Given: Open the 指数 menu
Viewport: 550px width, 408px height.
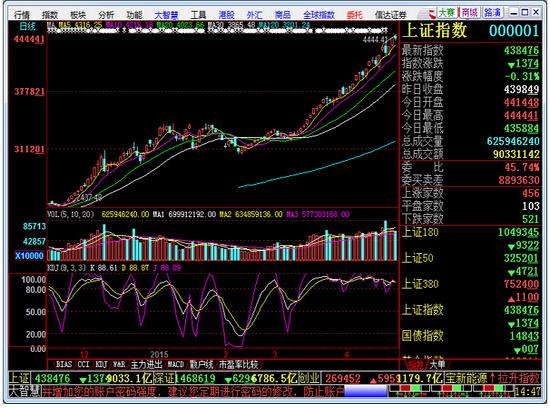Looking at the screenshot, I should point(50,15).
